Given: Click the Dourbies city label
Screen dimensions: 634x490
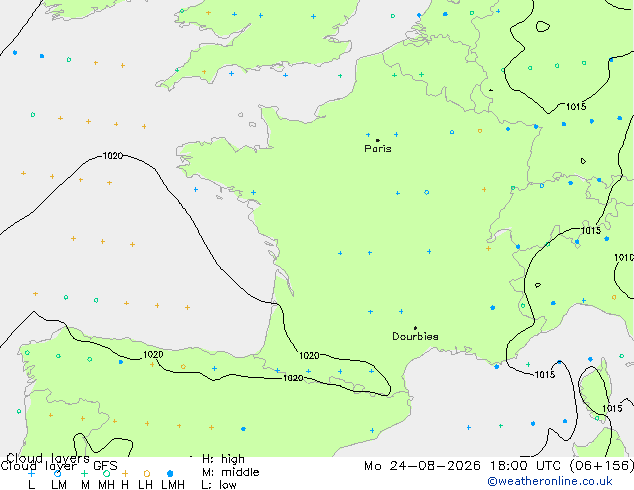Looking at the screenshot, I should tap(415, 336).
